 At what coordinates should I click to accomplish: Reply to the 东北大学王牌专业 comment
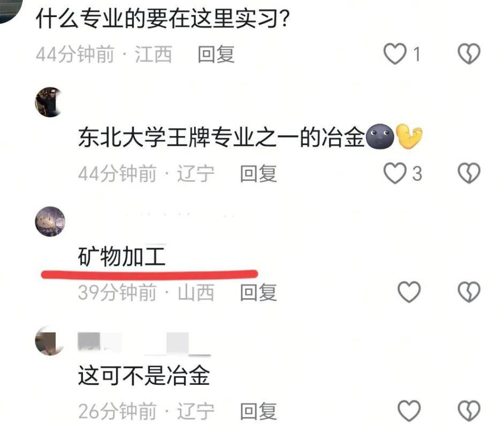[258, 173]
